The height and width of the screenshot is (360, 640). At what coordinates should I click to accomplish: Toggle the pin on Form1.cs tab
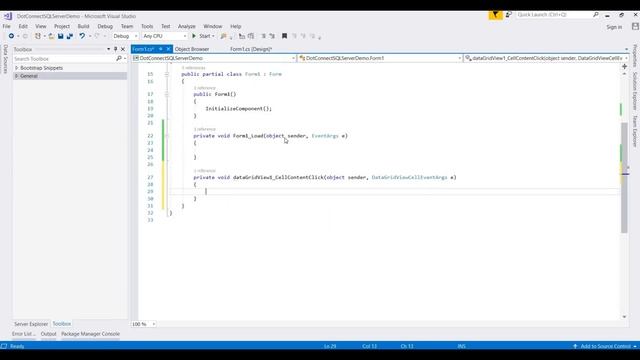[x=161, y=49]
